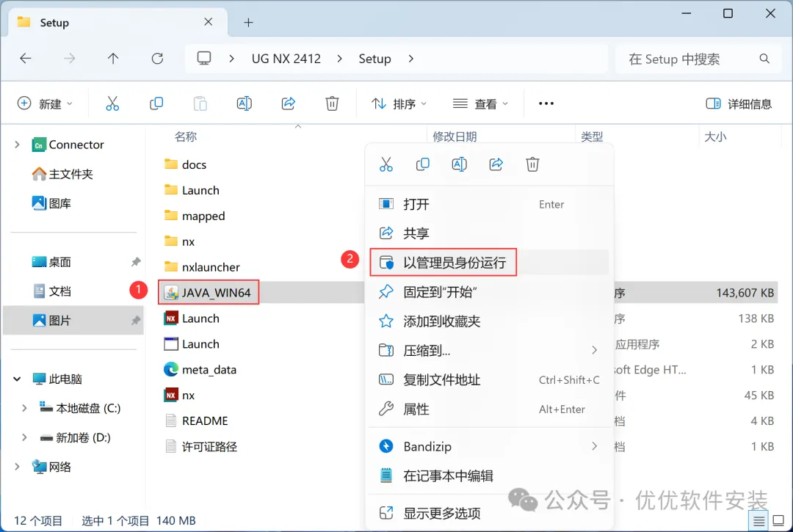Click the search magnifier icon
This screenshot has height=532, width=793.
pyautogui.click(x=764, y=59)
